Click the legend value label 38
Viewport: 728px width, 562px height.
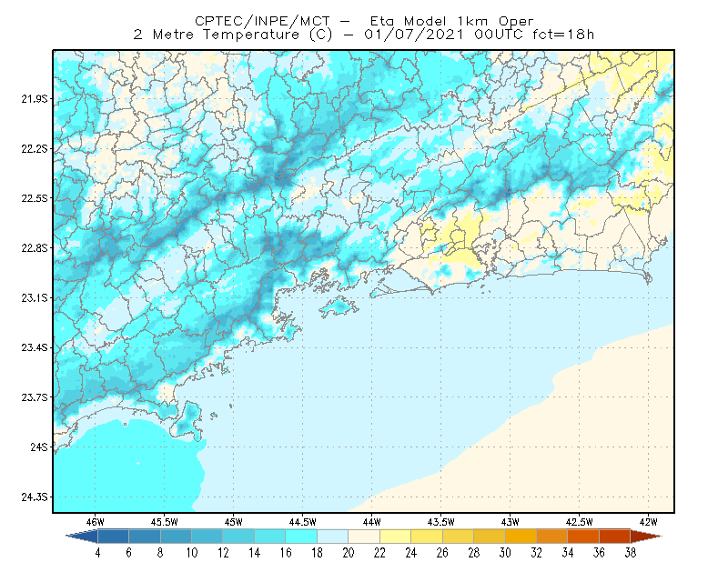point(630,553)
